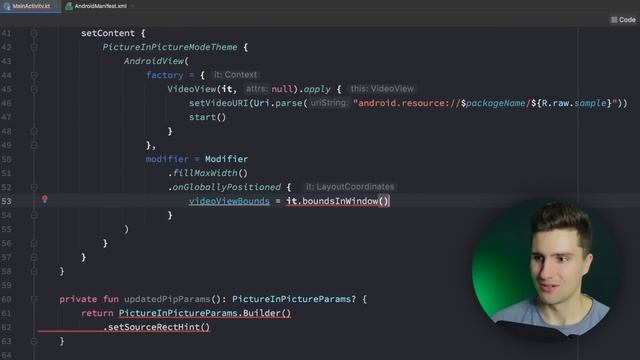Click the VideoView constructor call
This screenshot has width=640, height=360.
pos(192,89)
